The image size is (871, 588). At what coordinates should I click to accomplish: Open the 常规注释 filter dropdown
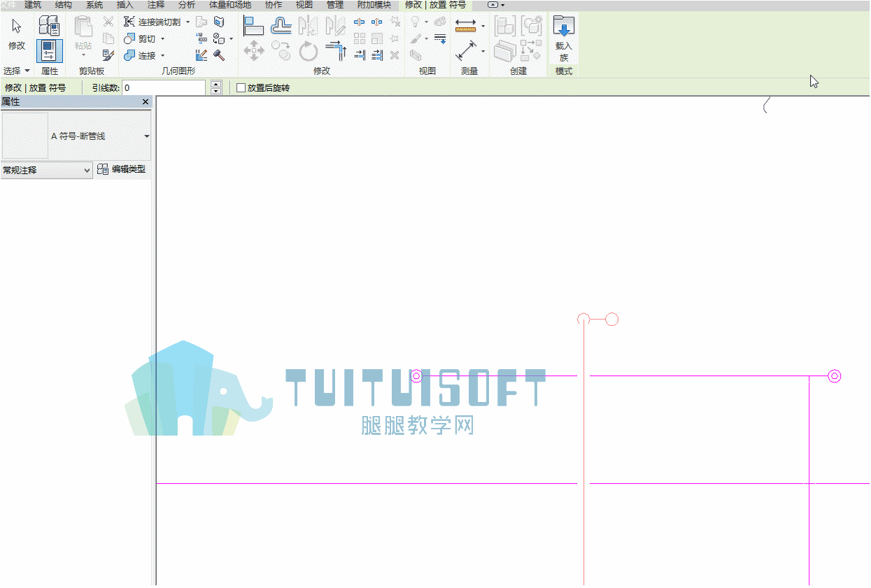click(x=46, y=170)
